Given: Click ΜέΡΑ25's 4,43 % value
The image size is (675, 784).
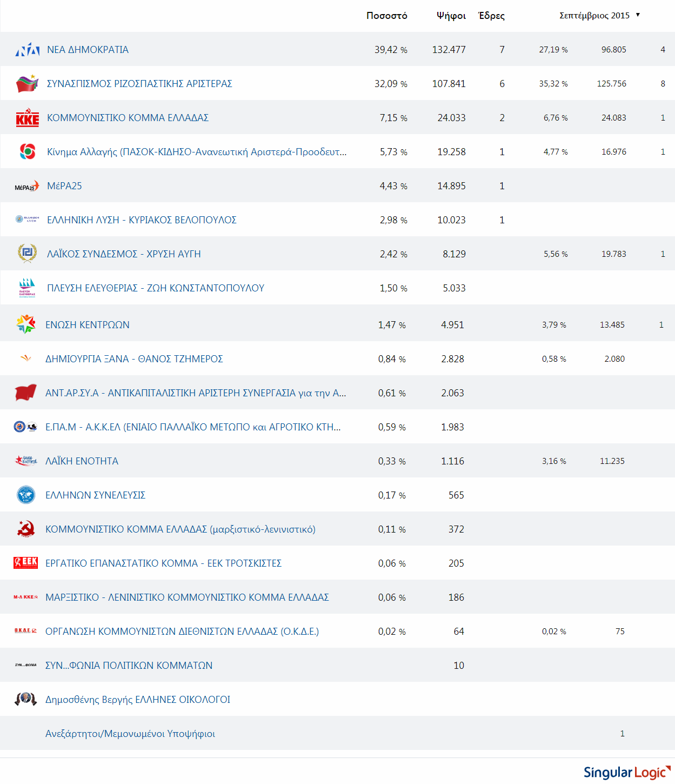Looking at the screenshot, I should (393, 186).
